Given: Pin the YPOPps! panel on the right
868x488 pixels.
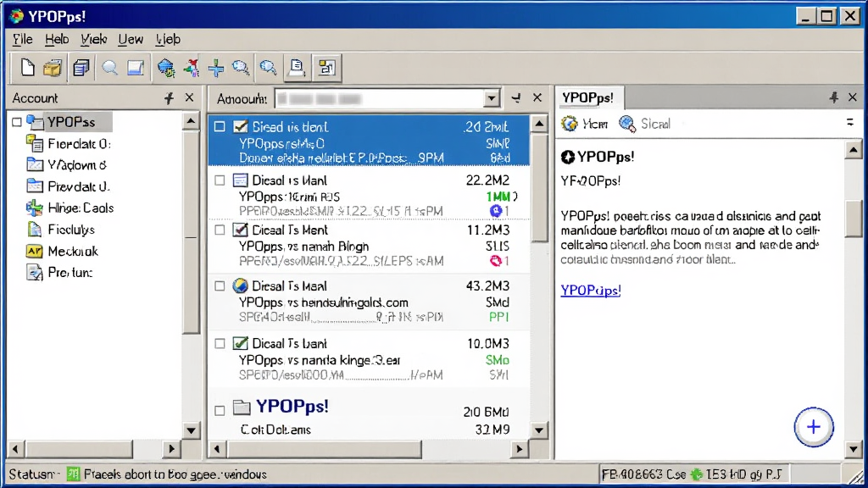Looking at the screenshot, I should 833,97.
